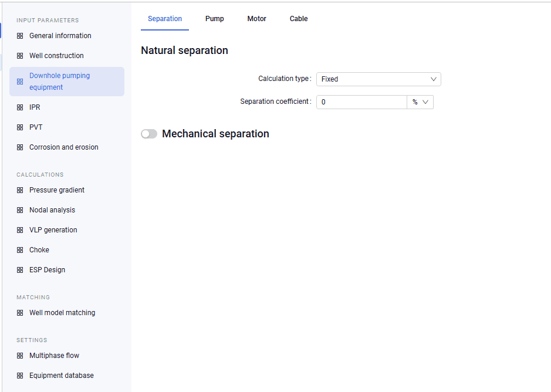This screenshot has height=392, width=551.
Task: Click the Calculation type label
Action: tap(285, 79)
